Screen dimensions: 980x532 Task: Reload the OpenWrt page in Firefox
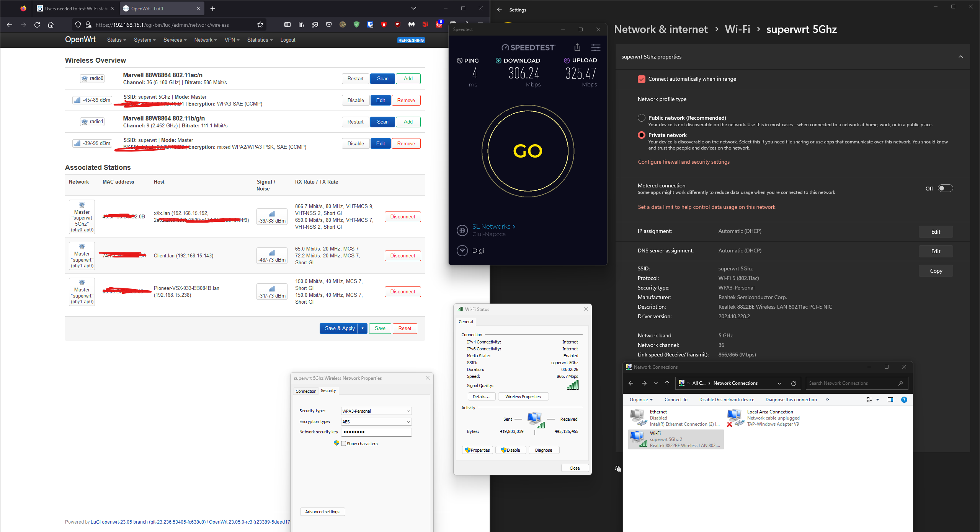click(x=37, y=25)
